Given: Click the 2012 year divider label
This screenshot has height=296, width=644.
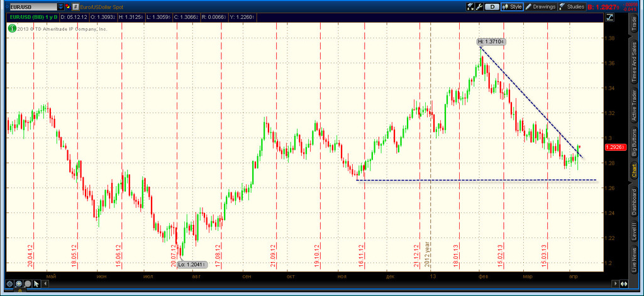Looking at the screenshot, I should [427, 255].
